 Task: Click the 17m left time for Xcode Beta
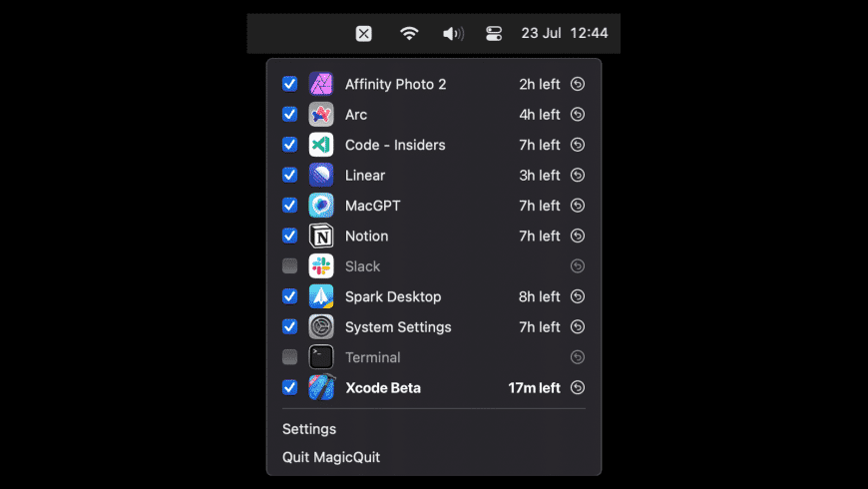point(534,387)
